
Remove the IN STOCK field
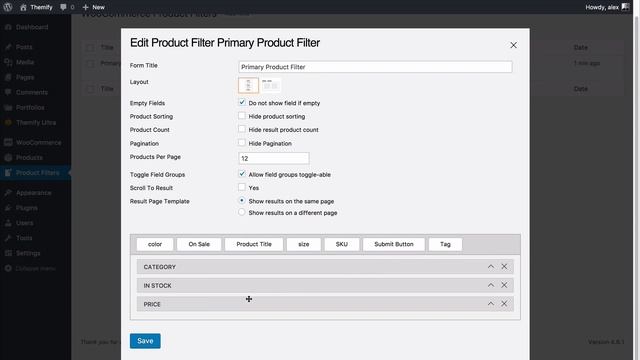coord(504,285)
